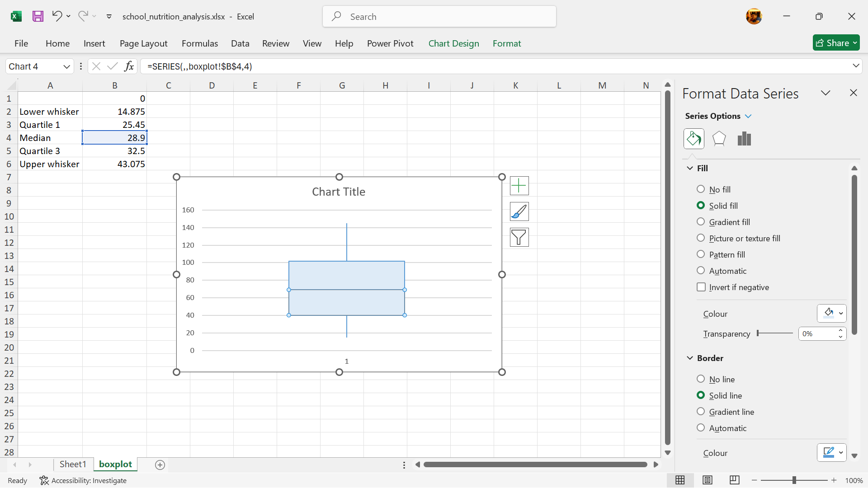Close the Format Data Series pane
Screen dimensions: 868x488
point(854,93)
